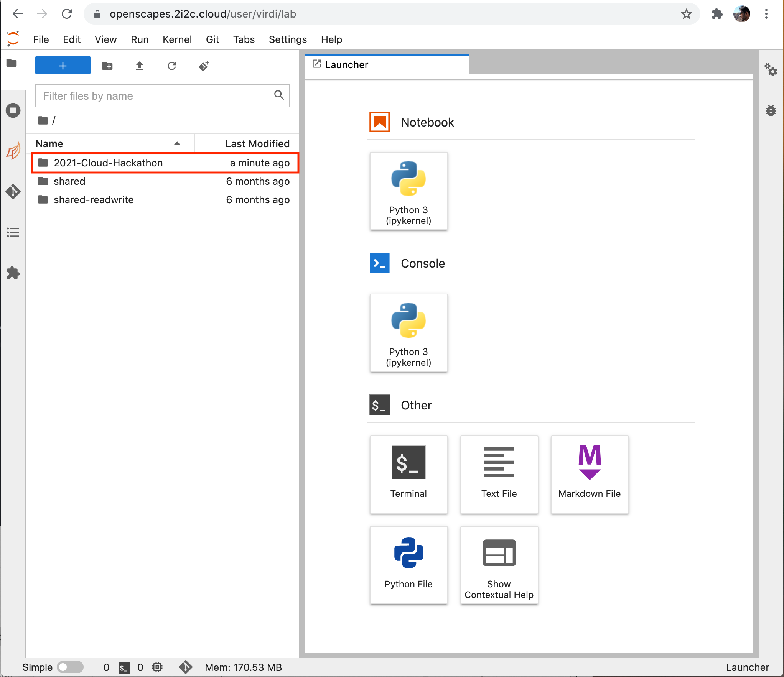Viewport: 784px width, 677px height.
Task: Open the Extension Manager sidebar
Action: [13, 273]
